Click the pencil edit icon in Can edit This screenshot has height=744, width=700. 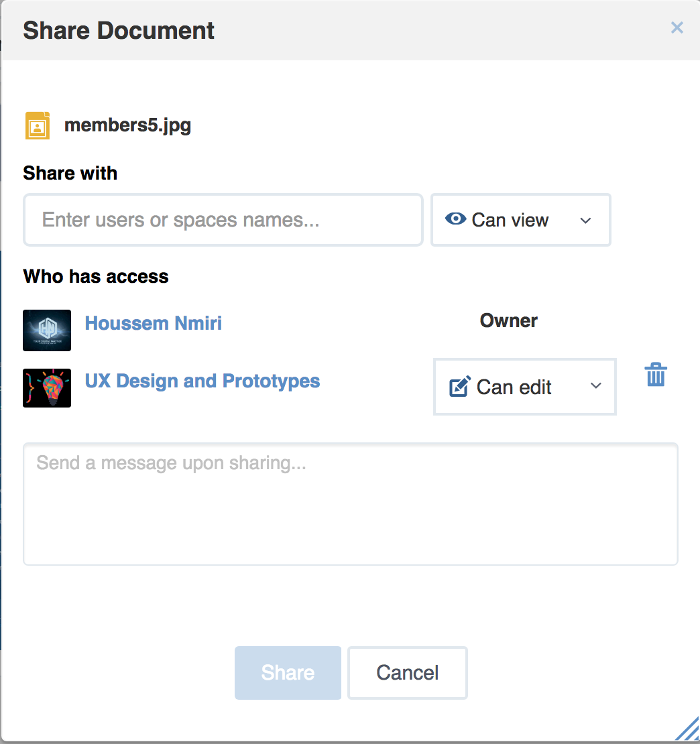[460, 386]
